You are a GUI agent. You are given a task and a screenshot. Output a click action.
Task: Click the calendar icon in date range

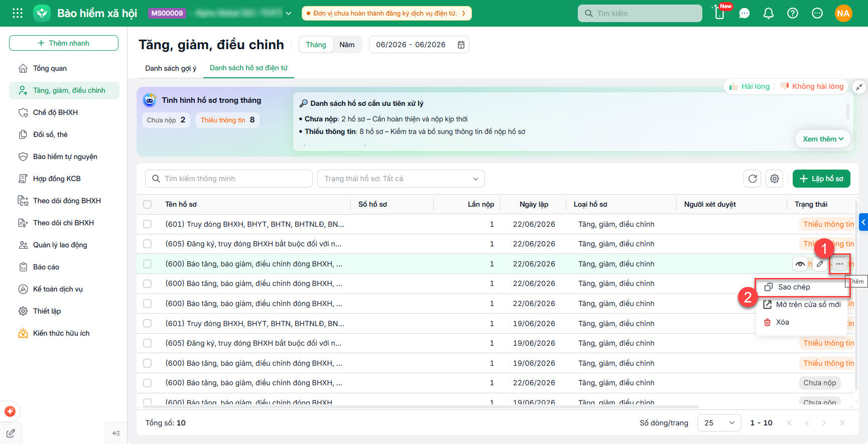tap(461, 45)
